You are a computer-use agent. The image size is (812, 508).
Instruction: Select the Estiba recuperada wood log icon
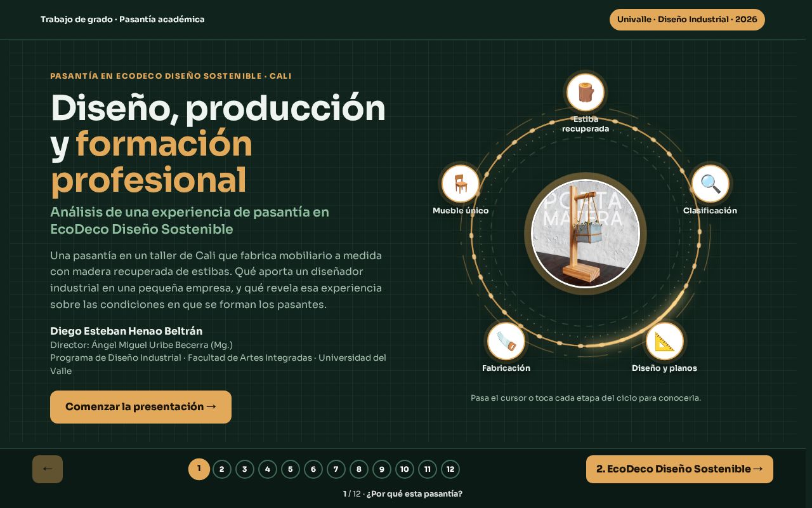585,93
